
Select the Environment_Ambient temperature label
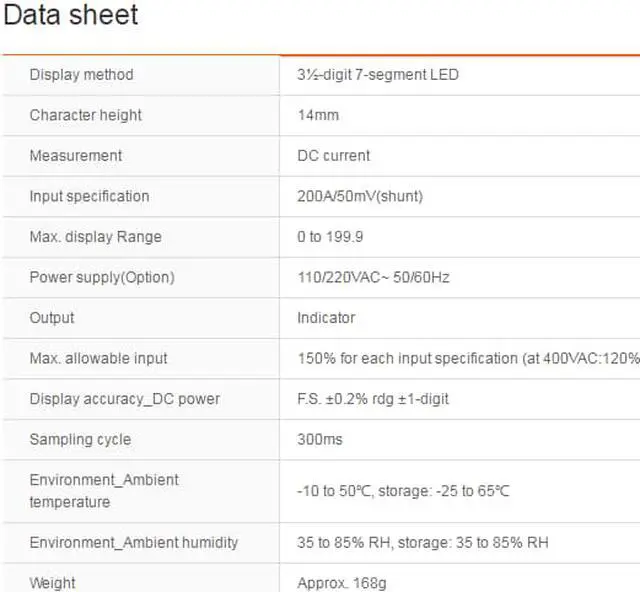point(104,490)
